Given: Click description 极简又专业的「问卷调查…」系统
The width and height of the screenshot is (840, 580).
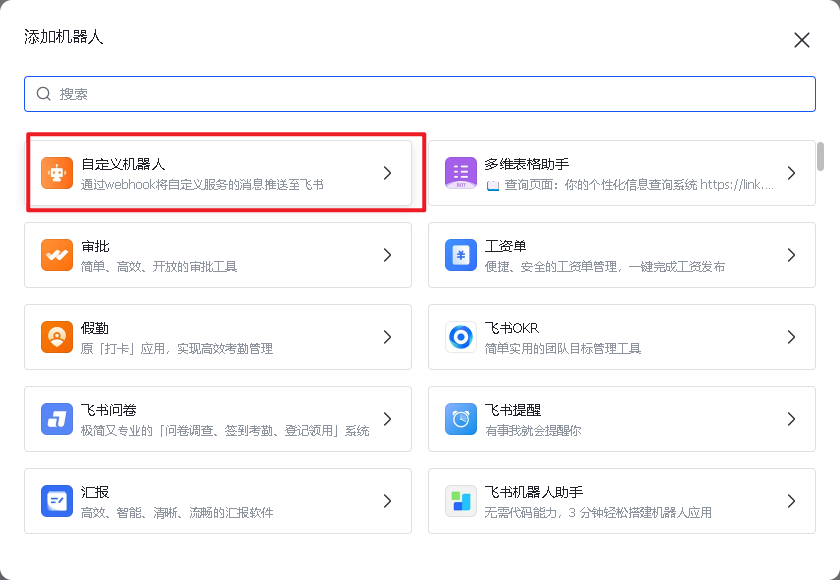Looking at the screenshot, I should pyautogui.click(x=225, y=431).
